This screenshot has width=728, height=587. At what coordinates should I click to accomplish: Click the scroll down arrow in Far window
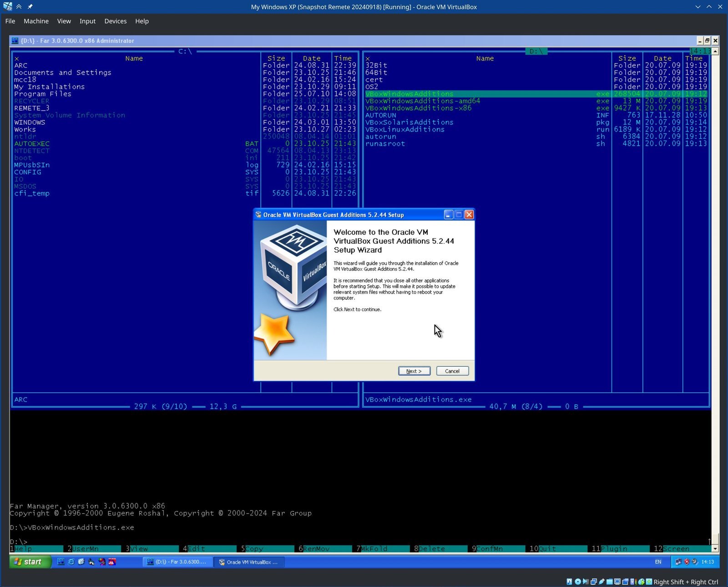pyautogui.click(x=715, y=549)
